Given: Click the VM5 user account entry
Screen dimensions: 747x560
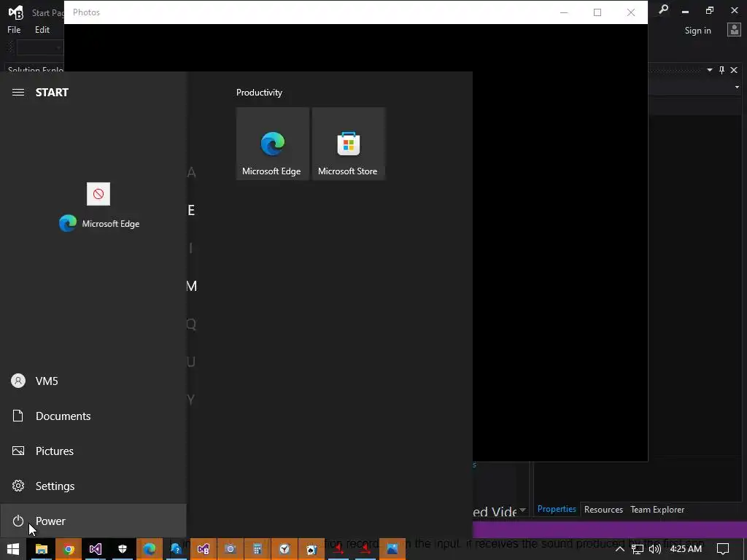Looking at the screenshot, I should coord(93,381).
